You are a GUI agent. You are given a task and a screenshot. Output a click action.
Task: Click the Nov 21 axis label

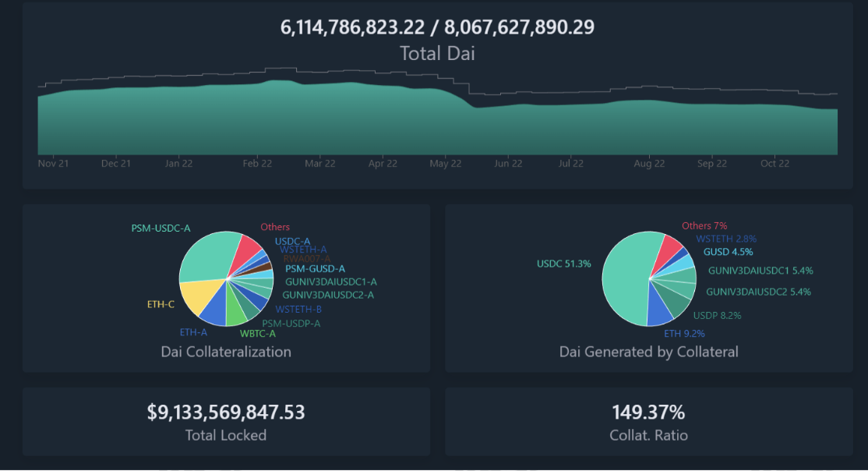(53, 164)
